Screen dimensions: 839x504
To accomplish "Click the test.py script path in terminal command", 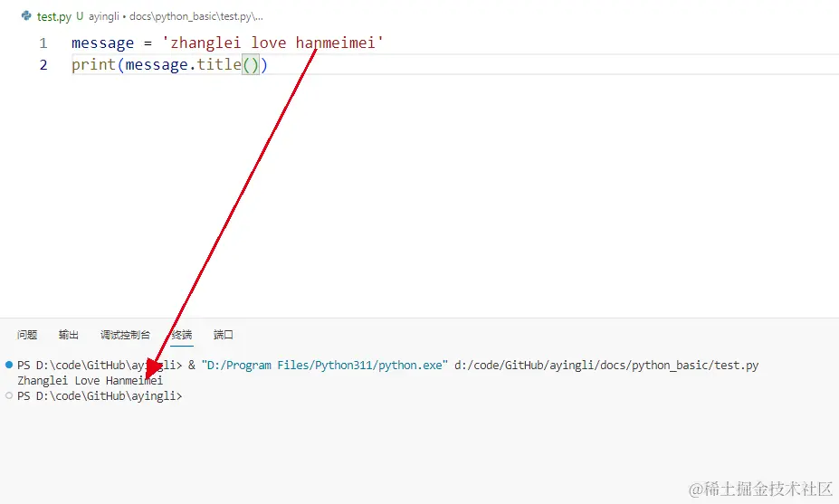I will pos(606,366).
